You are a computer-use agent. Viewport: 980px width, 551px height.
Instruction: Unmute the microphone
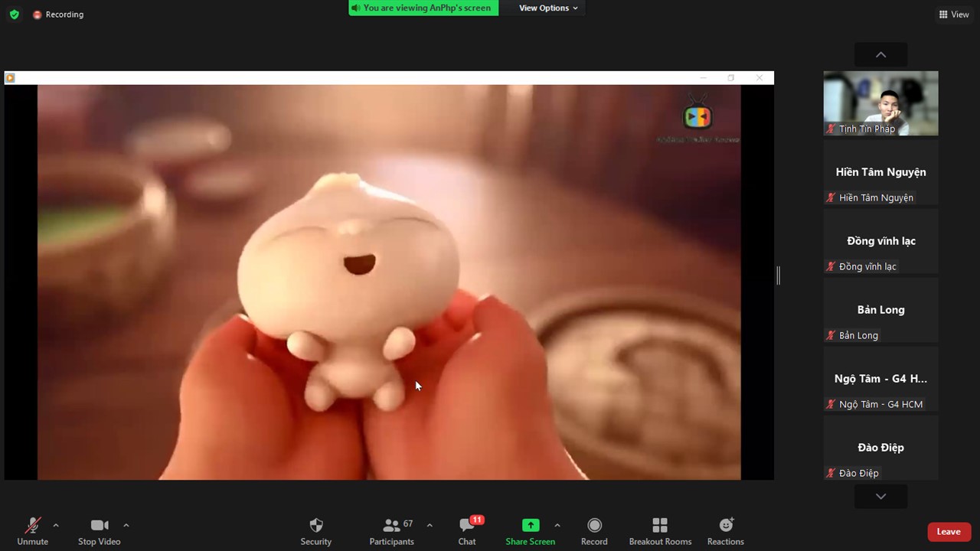(32, 530)
